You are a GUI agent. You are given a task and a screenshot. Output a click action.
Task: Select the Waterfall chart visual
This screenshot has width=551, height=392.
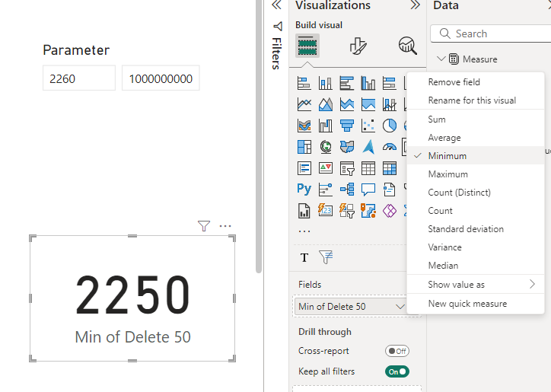(326, 126)
